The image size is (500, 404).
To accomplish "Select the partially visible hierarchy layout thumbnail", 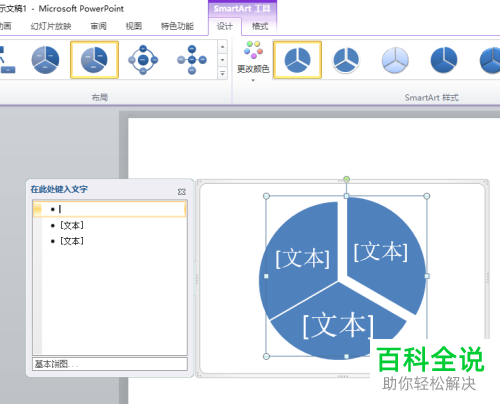I will click(x=7, y=60).
